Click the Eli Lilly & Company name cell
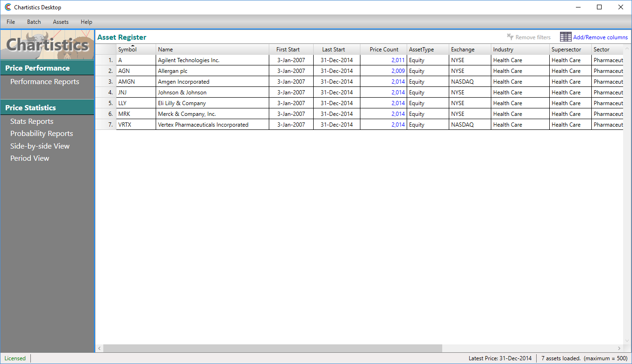The height and width of the screenshot is (364, 632). 213,103
